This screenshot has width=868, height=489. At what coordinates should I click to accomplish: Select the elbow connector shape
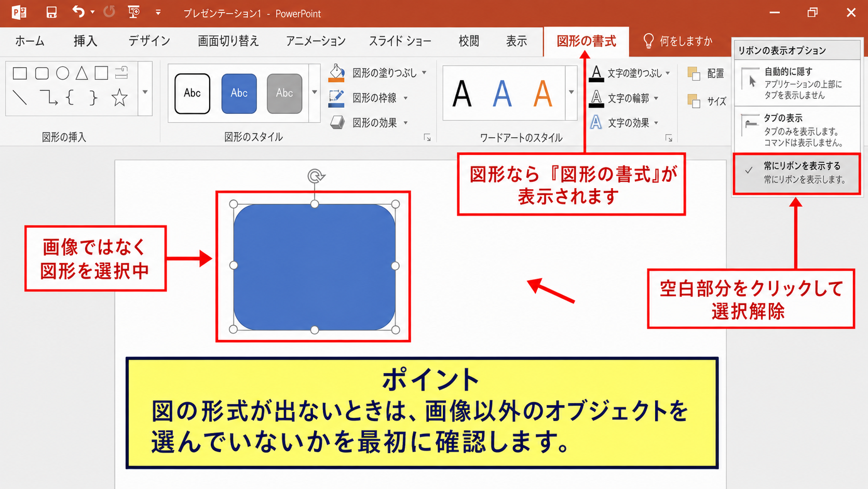coord(49,97)
